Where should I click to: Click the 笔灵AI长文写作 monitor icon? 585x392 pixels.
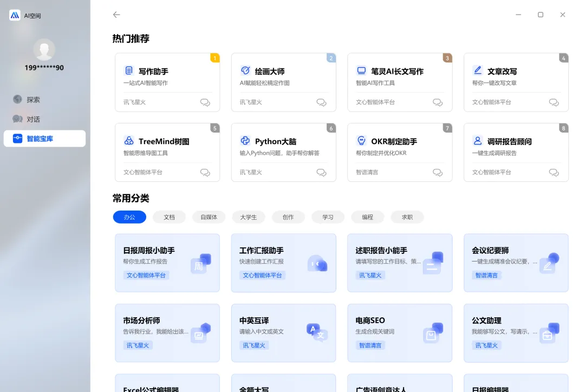(x=361, y=70)
